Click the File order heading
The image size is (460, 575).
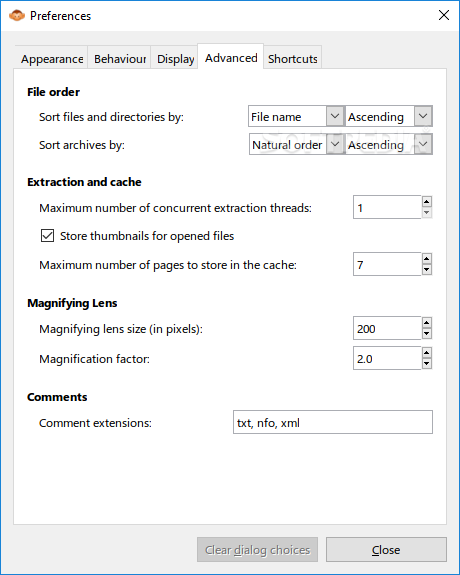[x=54, y=92]
